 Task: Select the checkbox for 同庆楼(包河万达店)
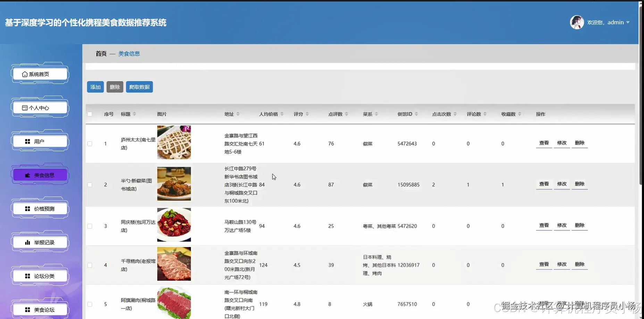(x=90, y=226)
